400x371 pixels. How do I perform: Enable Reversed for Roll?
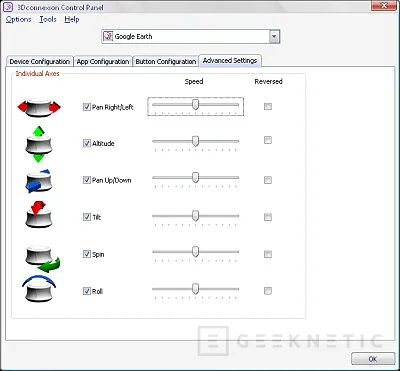pos(268,291)
